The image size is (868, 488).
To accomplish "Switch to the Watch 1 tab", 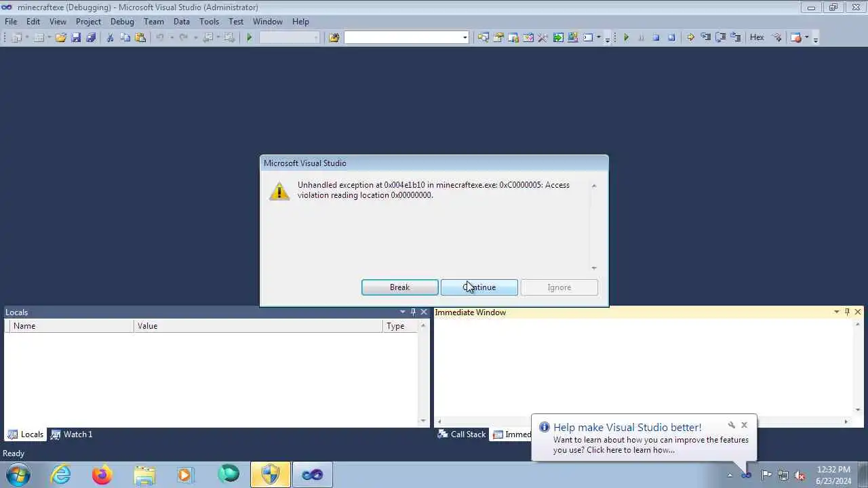I will coord(71,434).
